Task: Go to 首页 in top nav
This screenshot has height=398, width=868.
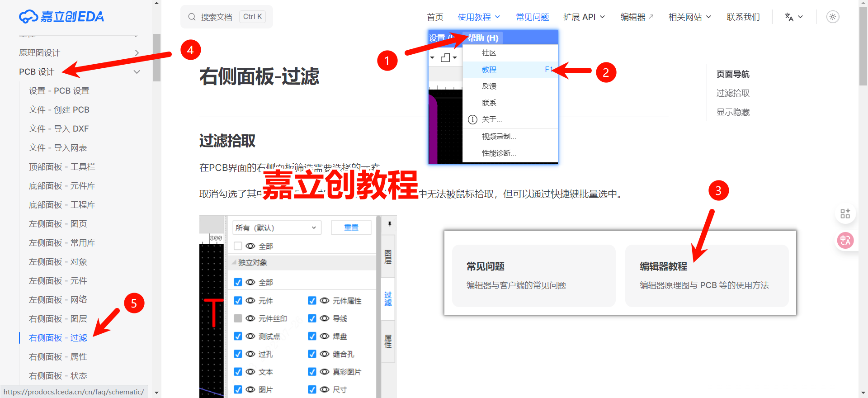Action: 435,17
